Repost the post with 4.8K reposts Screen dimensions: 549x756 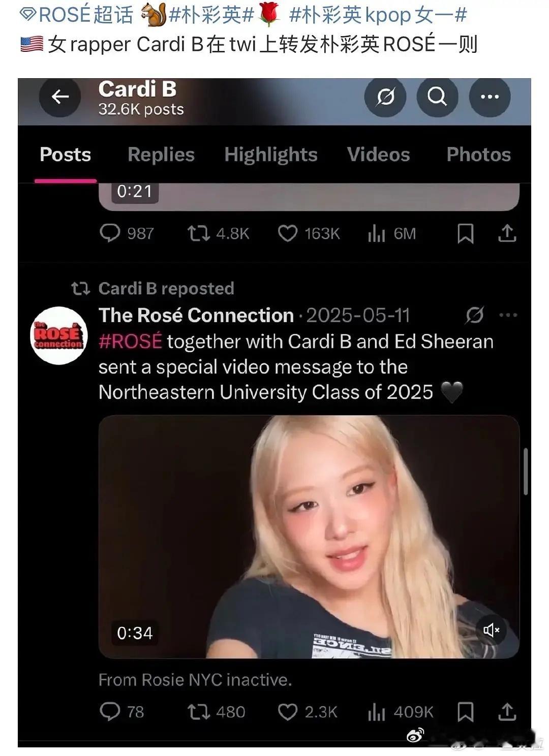click(198, 233)
